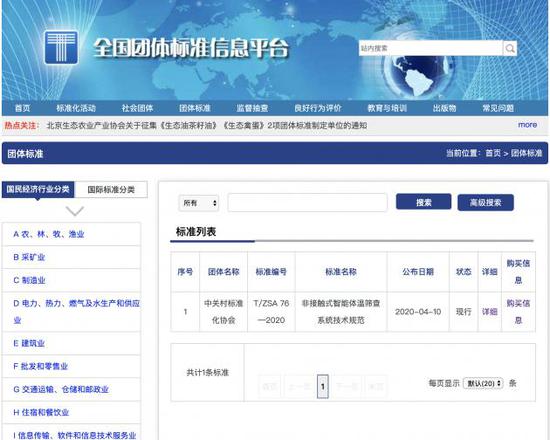The image size is (550, 440).
Task: Focus the 站内搜索 site search field
Action: click(x=430, y=48)
